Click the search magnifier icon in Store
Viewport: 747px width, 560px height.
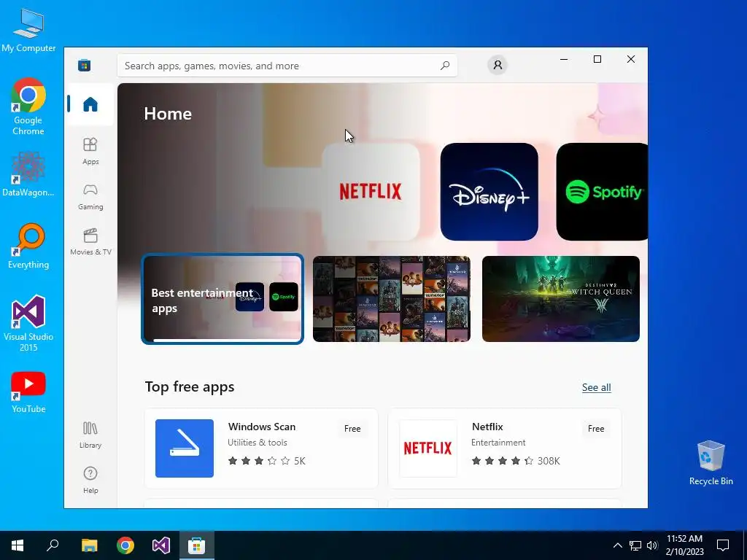pyautogui.click(x=444, y=66)
